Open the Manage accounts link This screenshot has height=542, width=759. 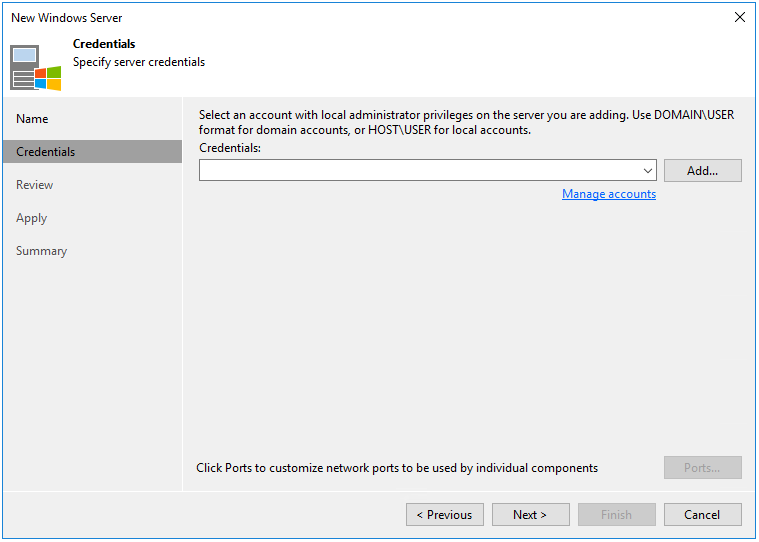click(x=608, y=194)
